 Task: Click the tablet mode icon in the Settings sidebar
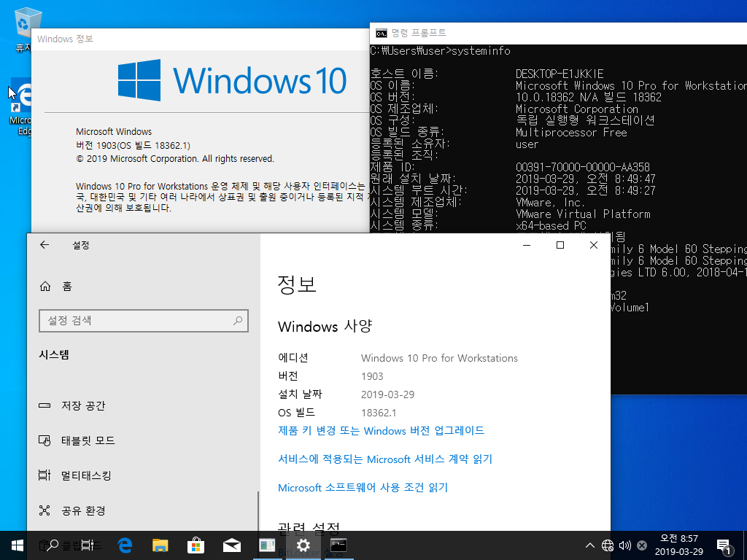(x=44, y=440)
